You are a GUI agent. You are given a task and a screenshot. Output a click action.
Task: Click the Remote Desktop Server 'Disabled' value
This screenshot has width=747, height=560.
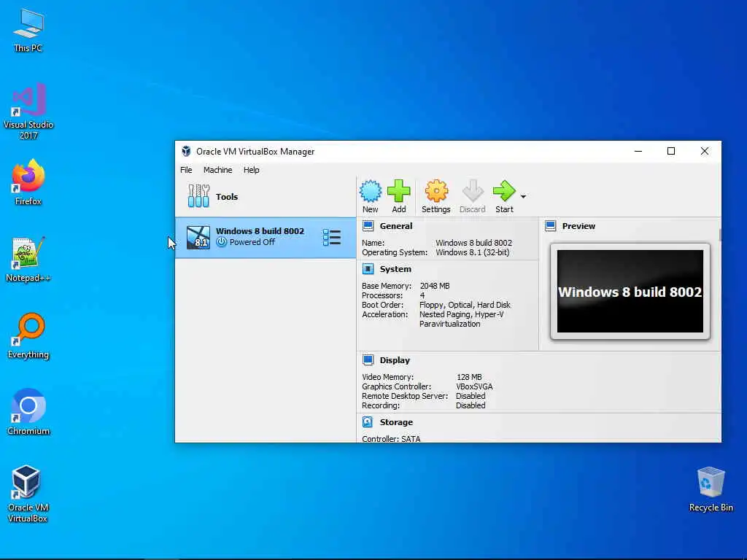471,396
